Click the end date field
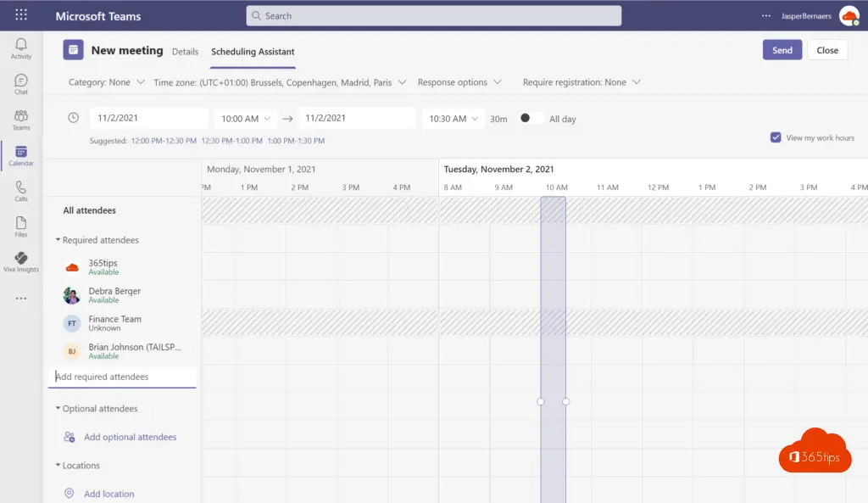The image size is (868, 503). click(357, 118)
